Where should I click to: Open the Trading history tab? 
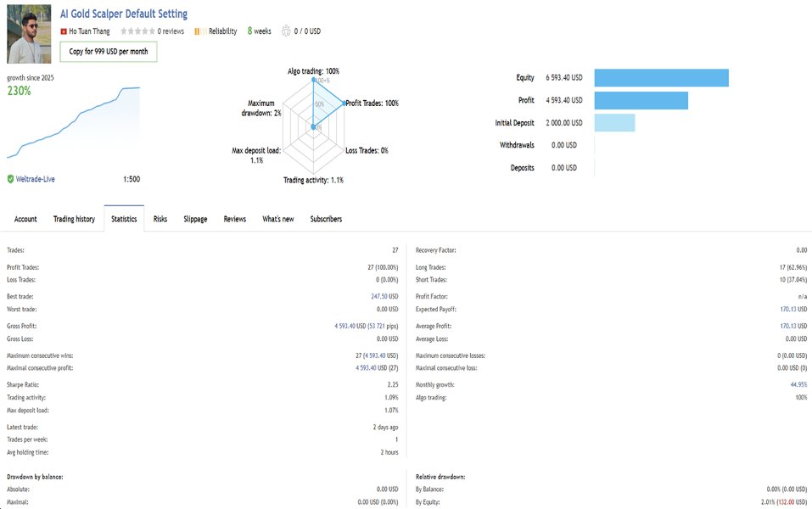74,219
